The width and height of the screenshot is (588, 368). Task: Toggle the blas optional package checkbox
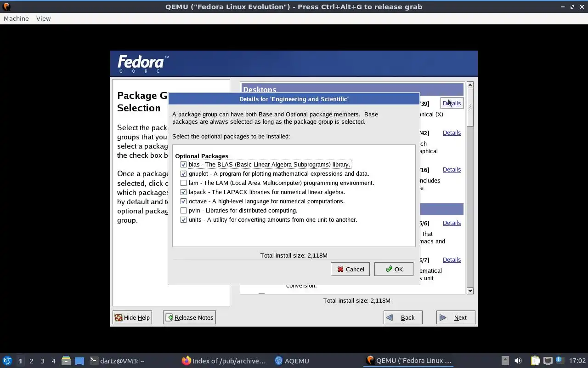pos(184,164)
